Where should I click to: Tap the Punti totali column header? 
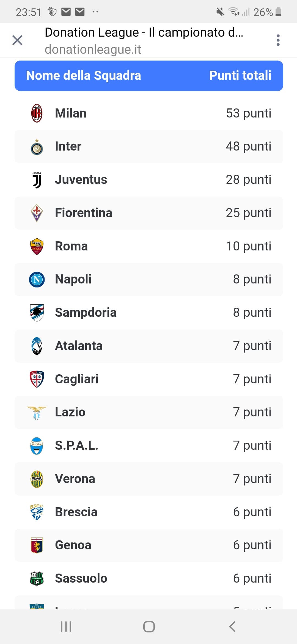pyautogui.click(x=240, y=75)
